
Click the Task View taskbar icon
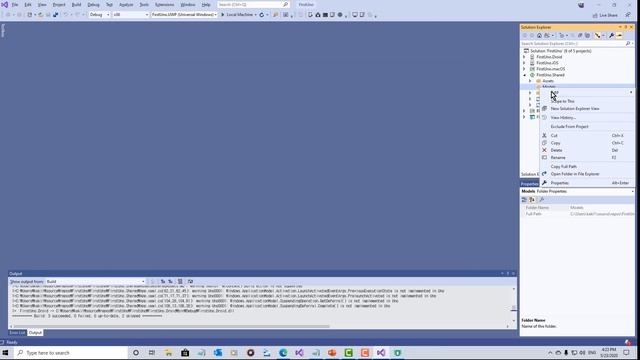tap(152, 353)
